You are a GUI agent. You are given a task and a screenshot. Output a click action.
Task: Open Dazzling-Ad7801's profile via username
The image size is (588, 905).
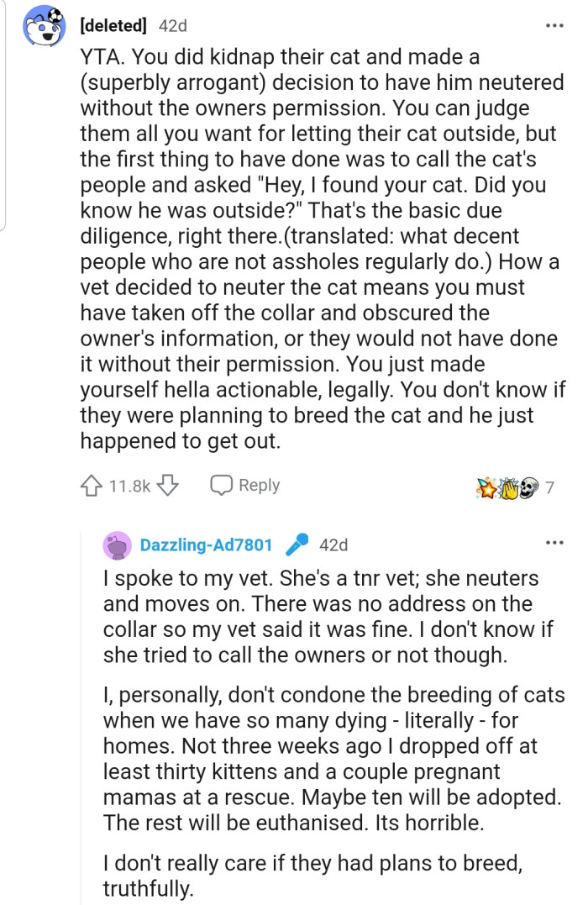point(206,545)
